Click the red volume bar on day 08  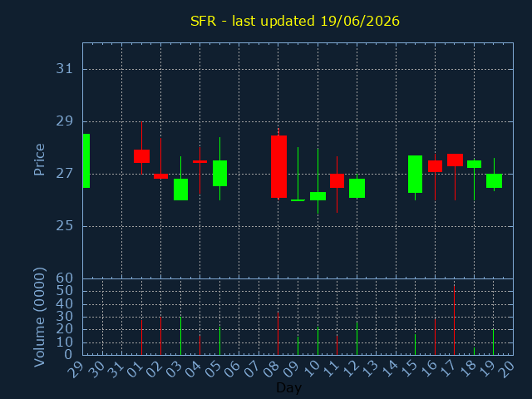(x=278, y=333)
